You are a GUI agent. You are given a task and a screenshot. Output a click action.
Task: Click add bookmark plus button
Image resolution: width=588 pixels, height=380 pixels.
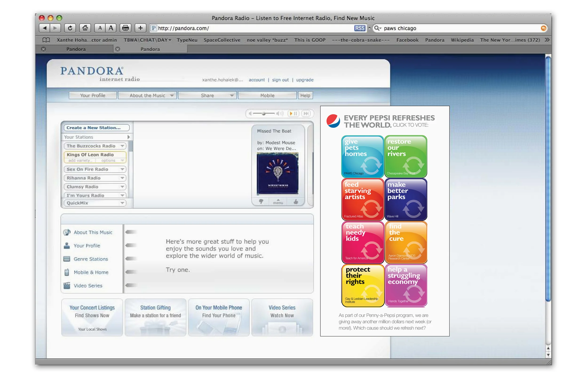(x=140, y=28)
